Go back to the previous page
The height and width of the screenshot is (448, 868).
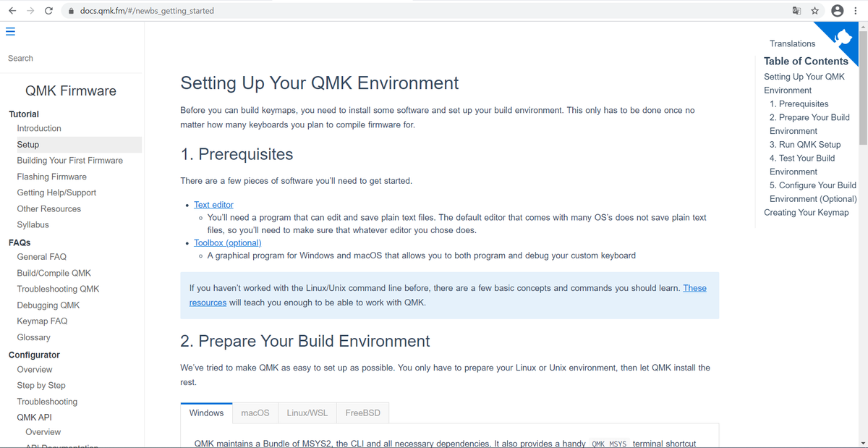tap(12, 11)
